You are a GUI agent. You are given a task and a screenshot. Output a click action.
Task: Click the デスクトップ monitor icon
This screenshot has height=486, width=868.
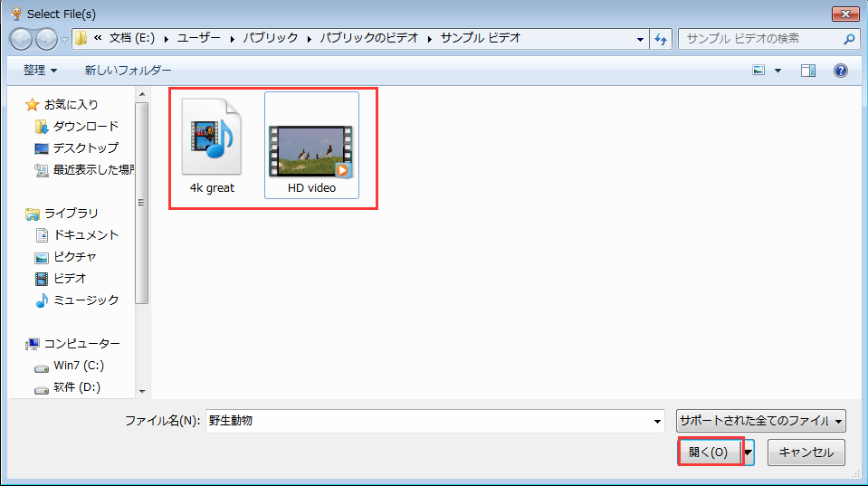point(42,148)
